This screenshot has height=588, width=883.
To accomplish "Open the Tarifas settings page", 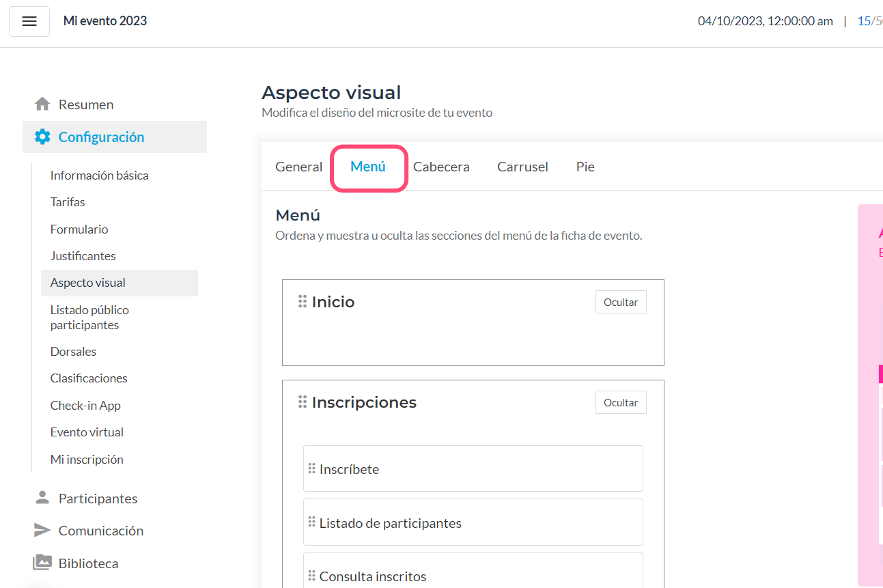I will pyautogui.click(x=68, y=202).
